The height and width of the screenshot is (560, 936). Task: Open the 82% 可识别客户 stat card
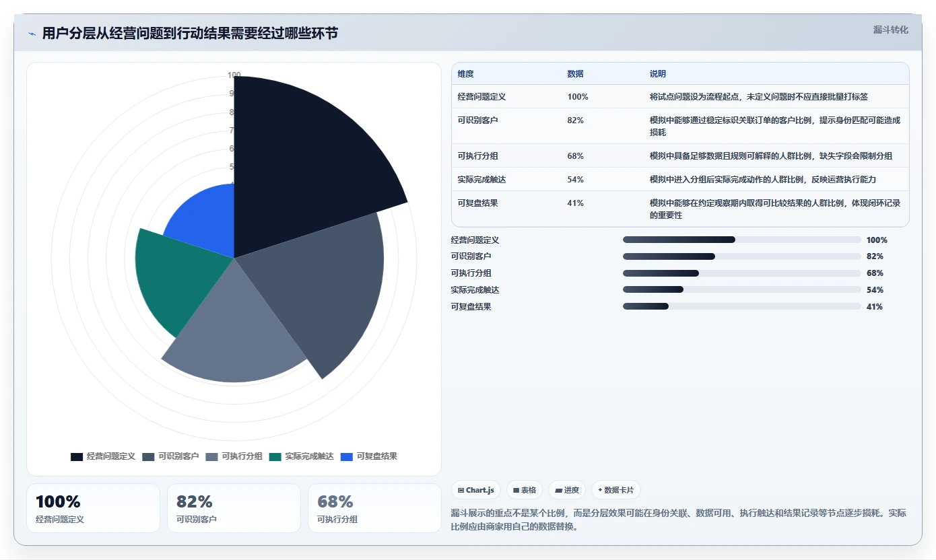[234, 508]
